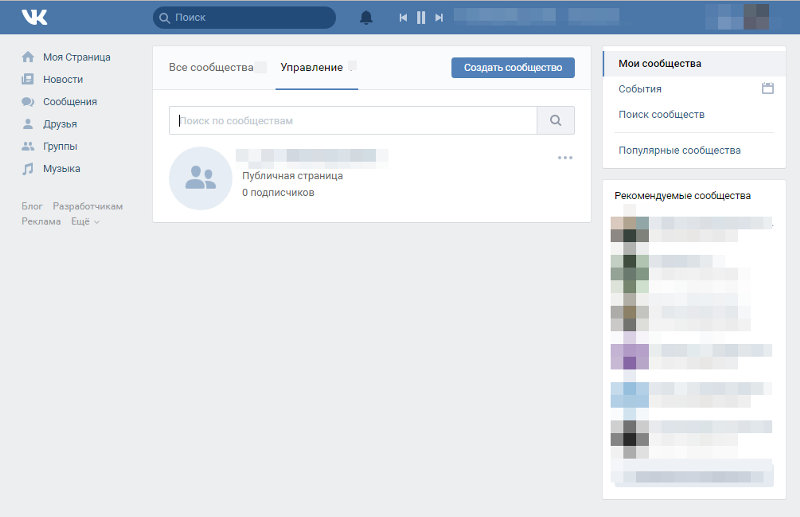
Task: Click the VK logo in header
Action: (34, 17)
